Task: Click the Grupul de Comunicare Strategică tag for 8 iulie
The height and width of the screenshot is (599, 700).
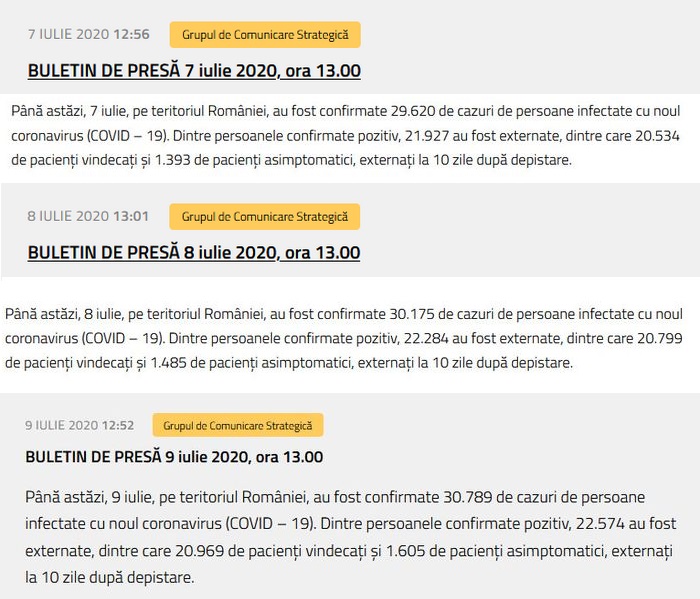Action: 265,217
